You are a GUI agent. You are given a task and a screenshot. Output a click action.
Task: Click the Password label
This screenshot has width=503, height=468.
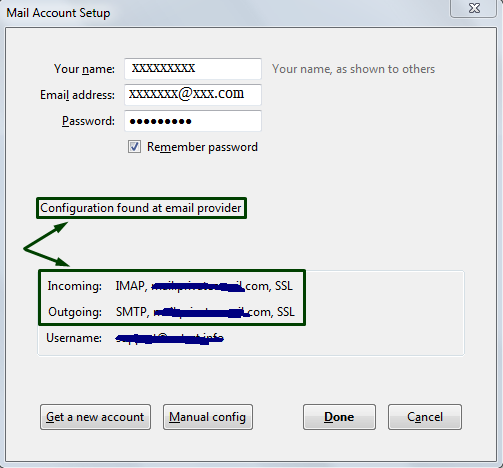88,121
